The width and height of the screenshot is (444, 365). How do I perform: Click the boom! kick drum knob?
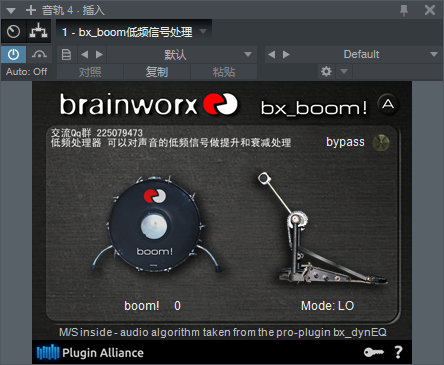[x=154, y=225]
